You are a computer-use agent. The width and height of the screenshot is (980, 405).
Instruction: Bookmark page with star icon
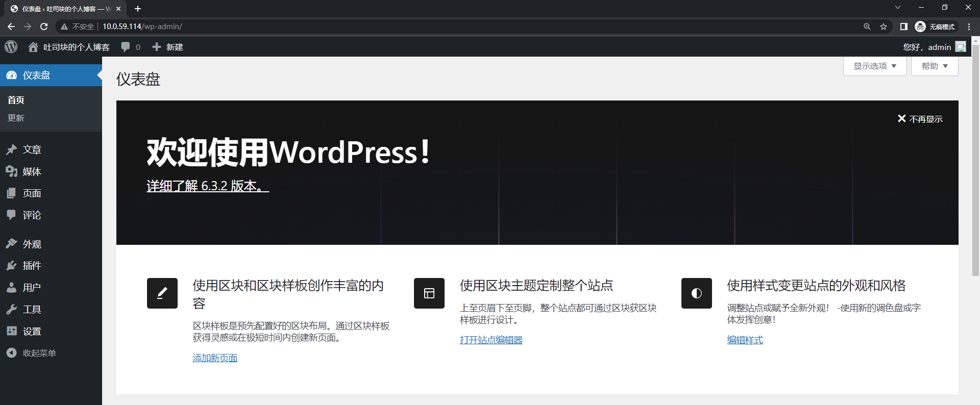pyautogui.click(x=884, y=27)
